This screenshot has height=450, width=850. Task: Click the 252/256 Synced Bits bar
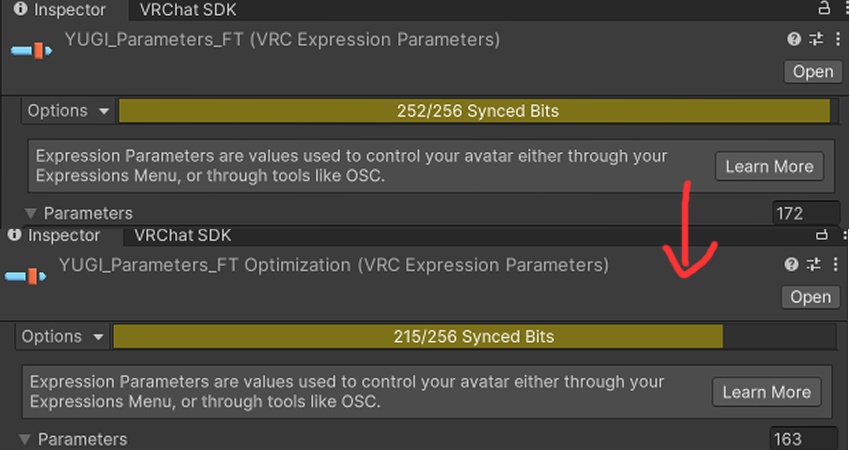coord(474,111)
